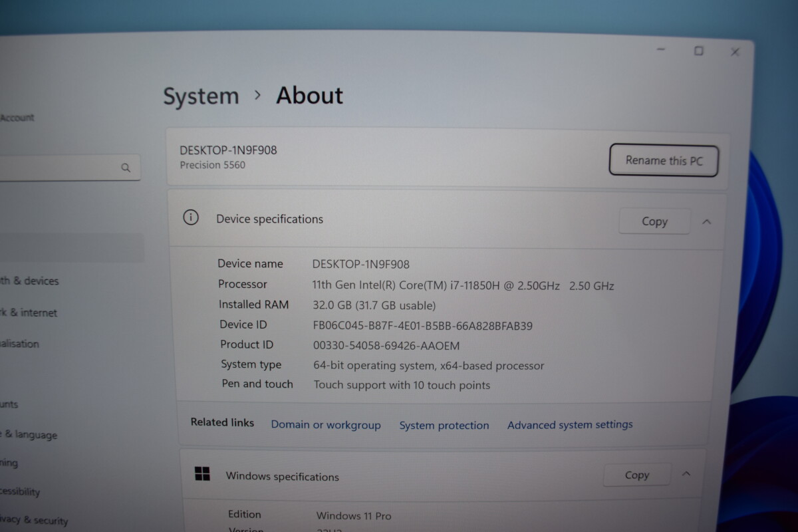Copy the Device specifications

coord(654,221)
